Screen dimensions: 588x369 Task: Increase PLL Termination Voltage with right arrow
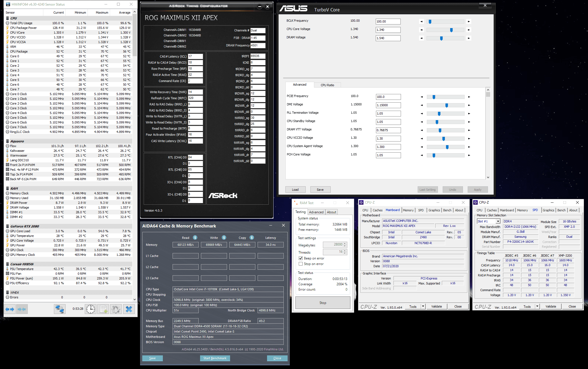pos(469,113)
